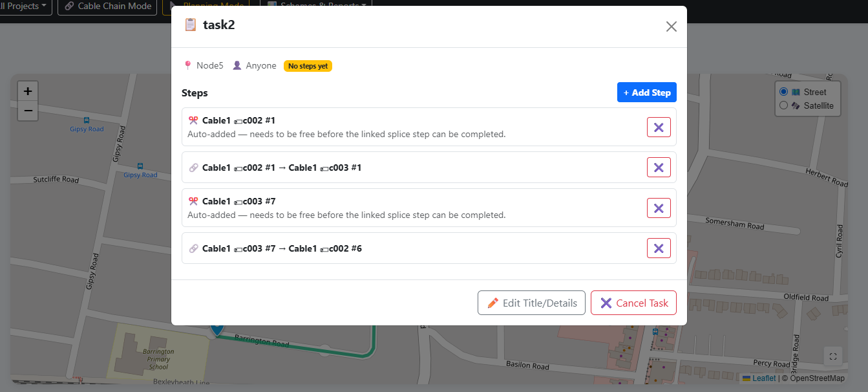This screenshot has width=868, height=392.
Task: Toggle fullscreen map view
Action: (x=833, y=356)
